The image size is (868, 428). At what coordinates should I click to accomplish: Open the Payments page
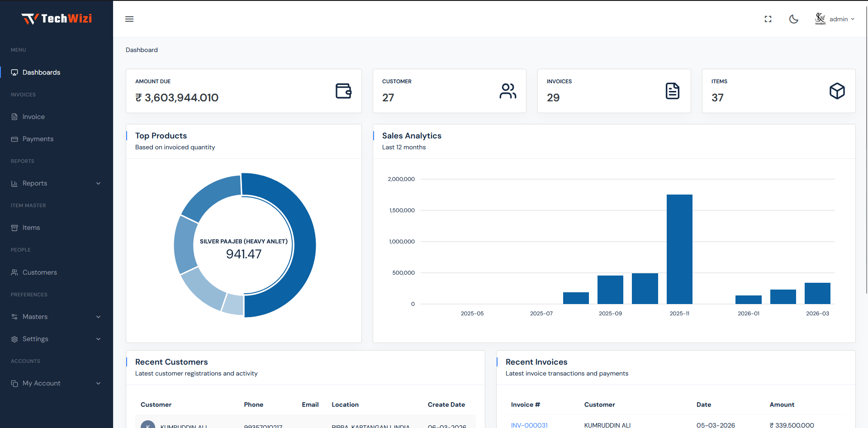38,139
